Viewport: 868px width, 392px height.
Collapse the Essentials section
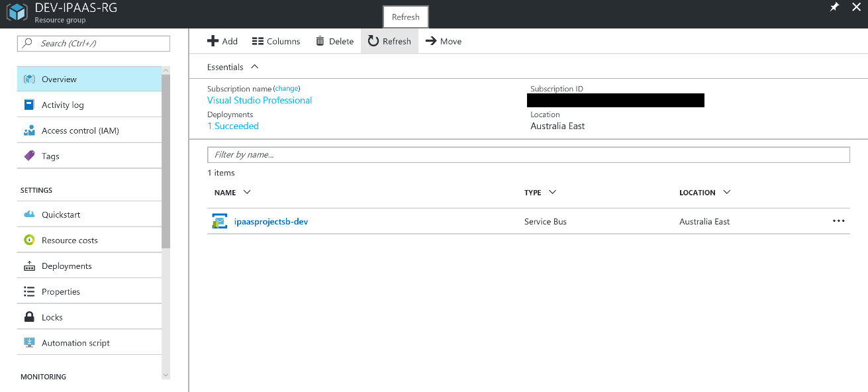(x=255, y=67)
